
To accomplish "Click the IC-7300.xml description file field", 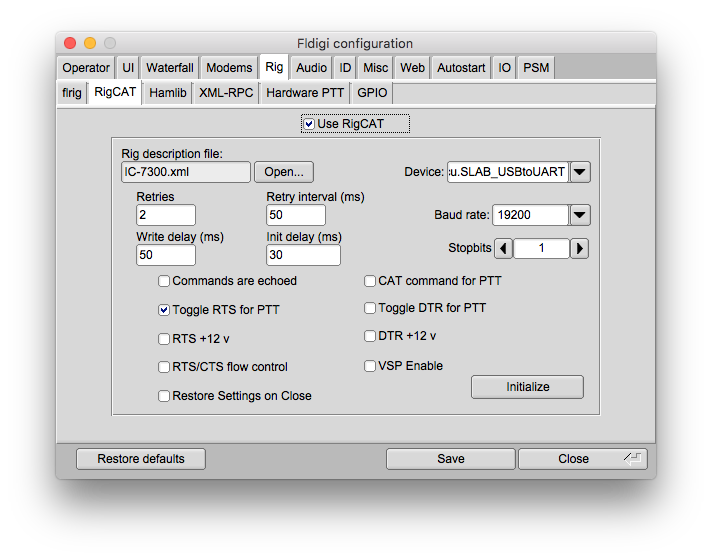I will 186,172.
